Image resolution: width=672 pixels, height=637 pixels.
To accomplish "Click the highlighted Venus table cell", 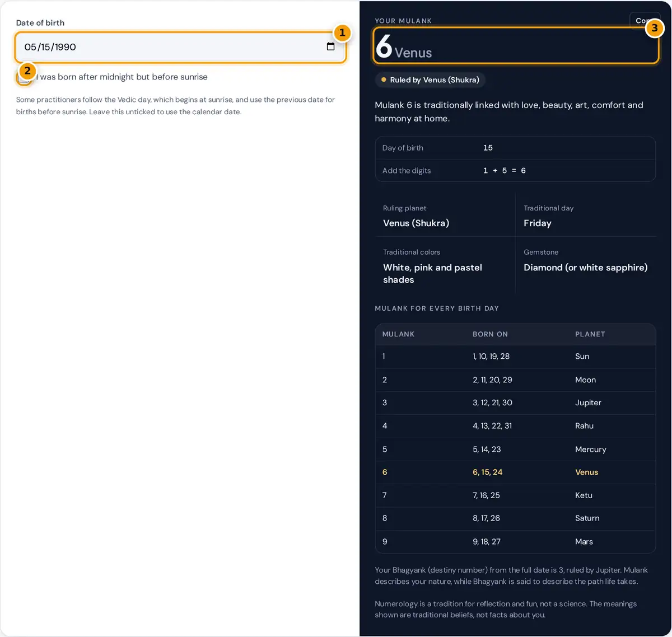I will [586, 472].
